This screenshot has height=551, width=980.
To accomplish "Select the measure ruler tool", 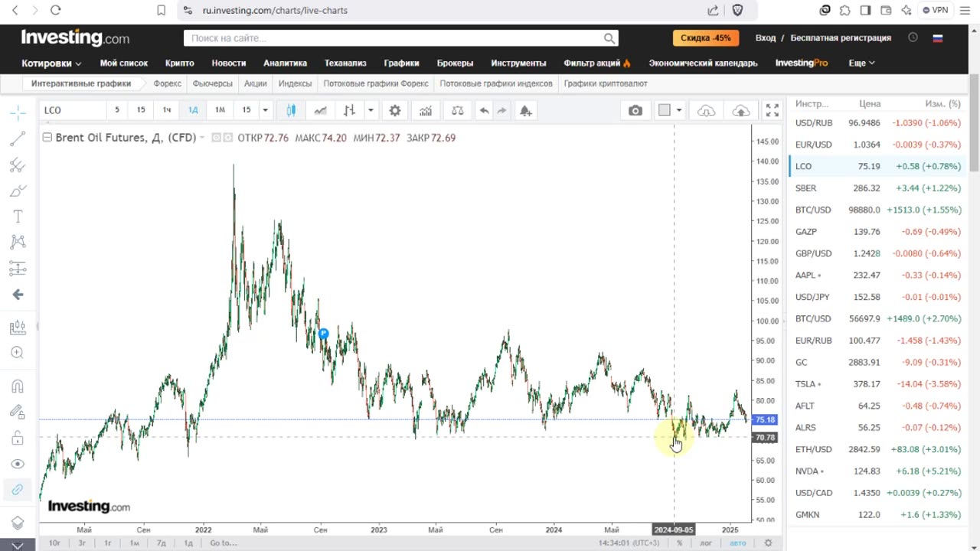I will pos(18,328).
